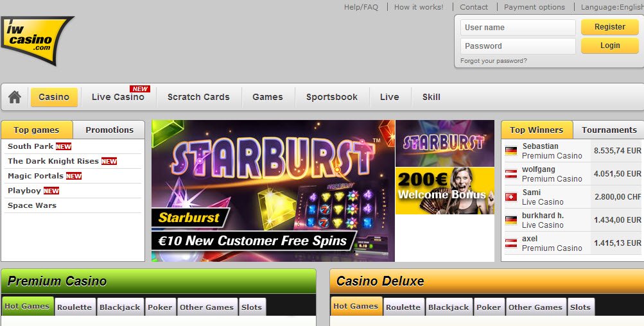Select Premium Casino Blackjack tab

click(120, 307)
